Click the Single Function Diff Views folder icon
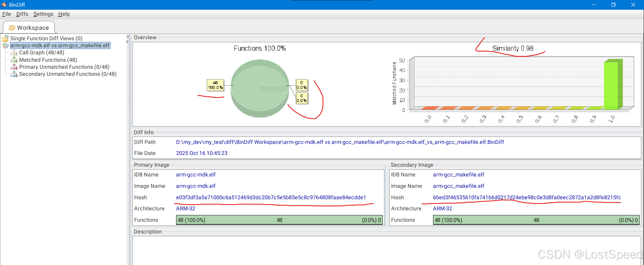This screenshot has width=644, height=265. tap(5, 38)
